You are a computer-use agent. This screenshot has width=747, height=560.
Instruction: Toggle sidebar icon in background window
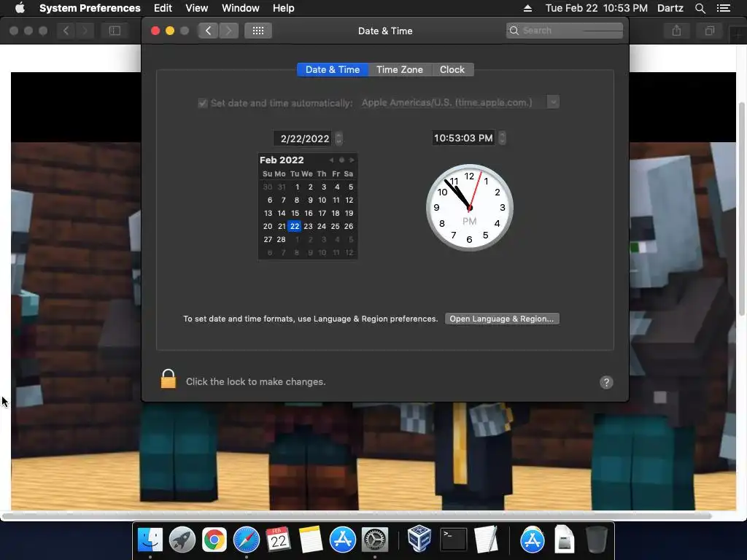115,31
